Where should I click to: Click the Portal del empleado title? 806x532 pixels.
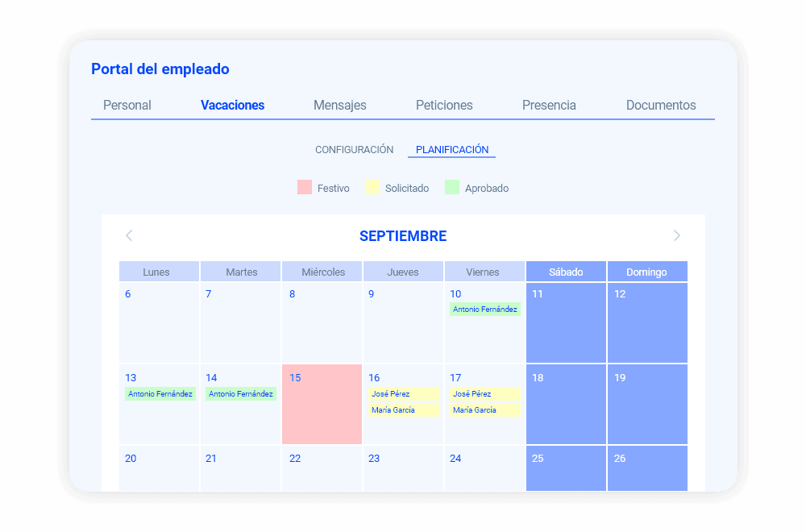(160, 69)
